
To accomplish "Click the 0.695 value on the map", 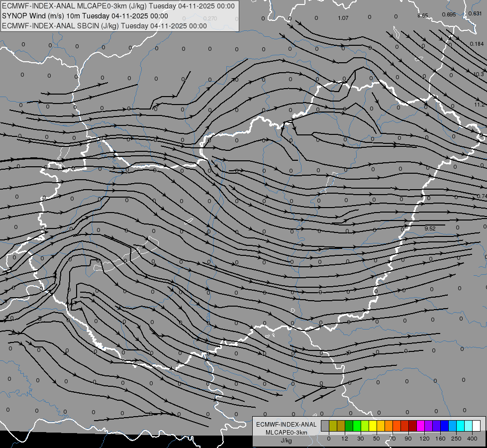I will (x=449, y=14).
